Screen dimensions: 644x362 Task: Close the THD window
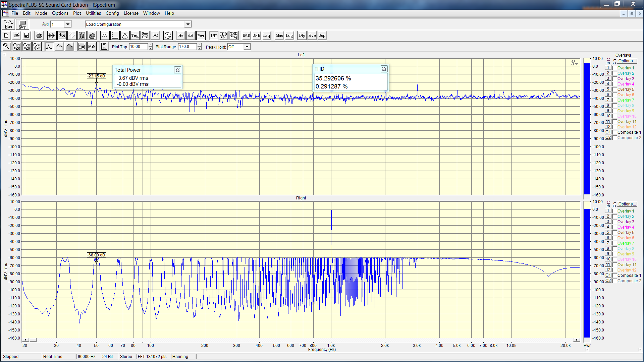(x=384, y=69)
